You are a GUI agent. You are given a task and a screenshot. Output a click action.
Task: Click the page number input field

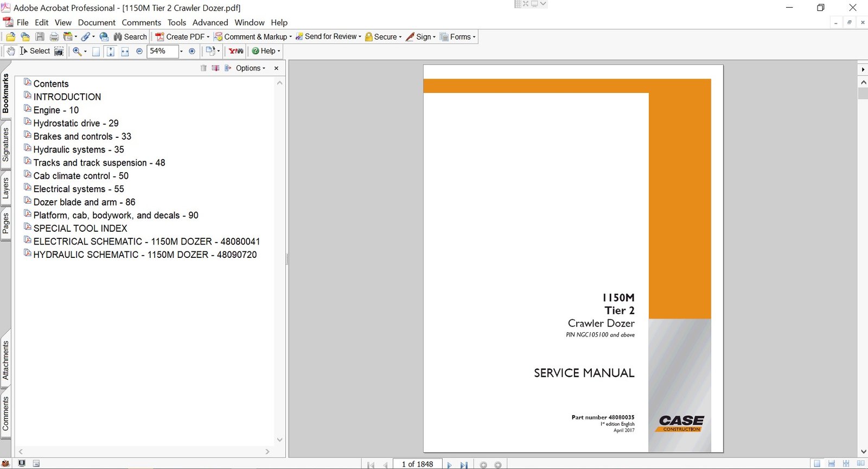417,464
